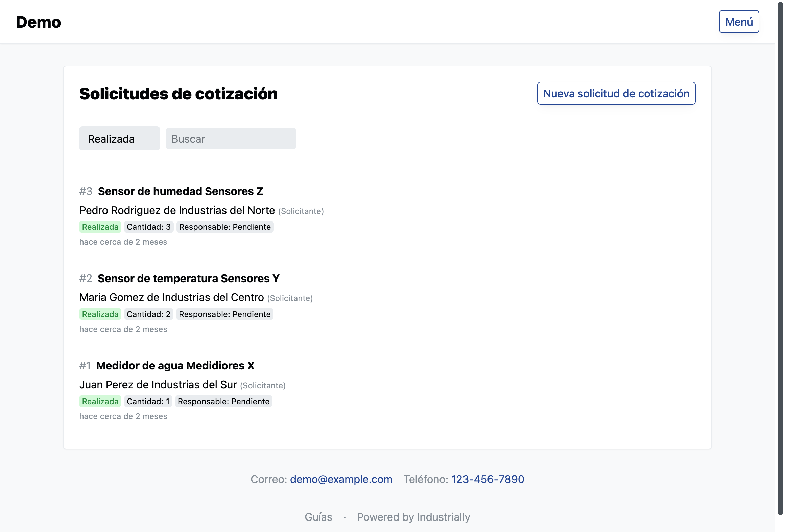The image size is (785, 532).
Task: Select the Realizada badge on request #3
Action: tap(100, 227)
